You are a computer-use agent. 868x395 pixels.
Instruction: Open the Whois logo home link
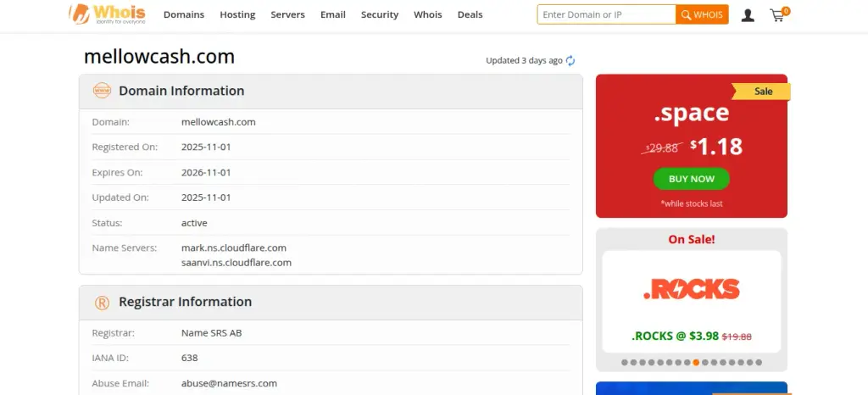(108, 14)
